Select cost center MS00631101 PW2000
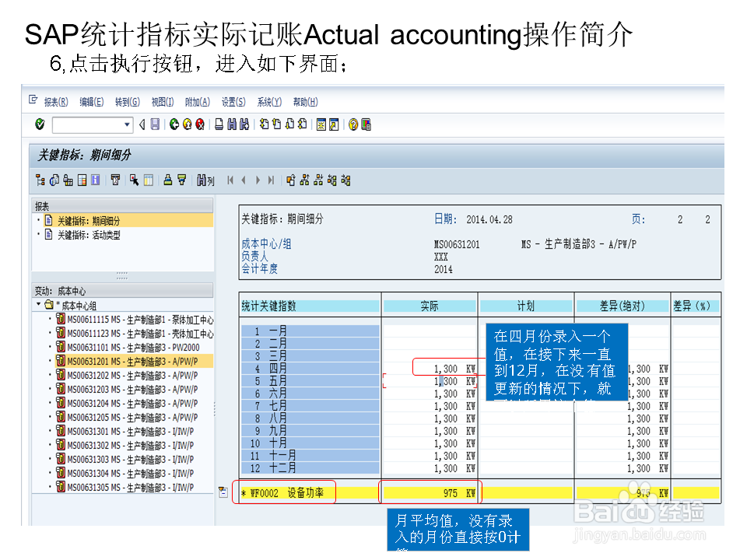 128,347
